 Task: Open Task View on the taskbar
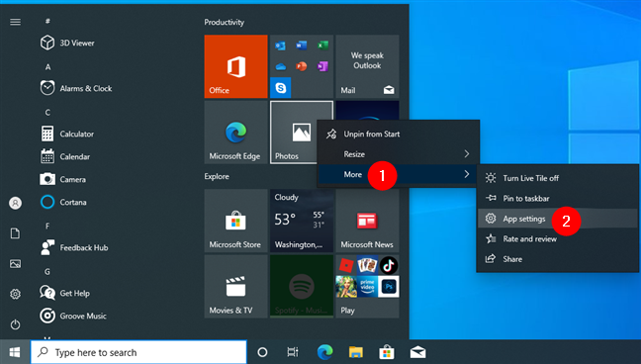click(x=293, y=352)
